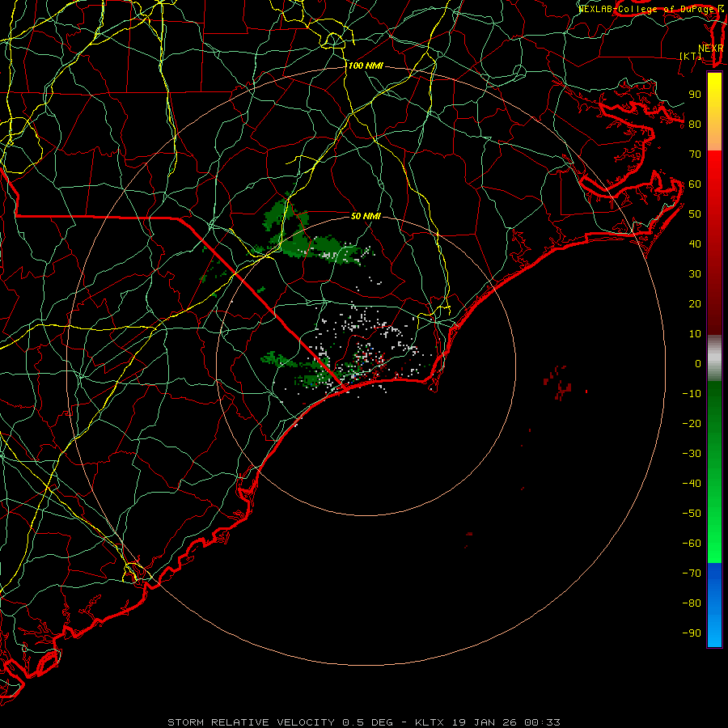Click the 00:33 time stamp in caption
The image size is (728, 728).
[x=542, y=722]
